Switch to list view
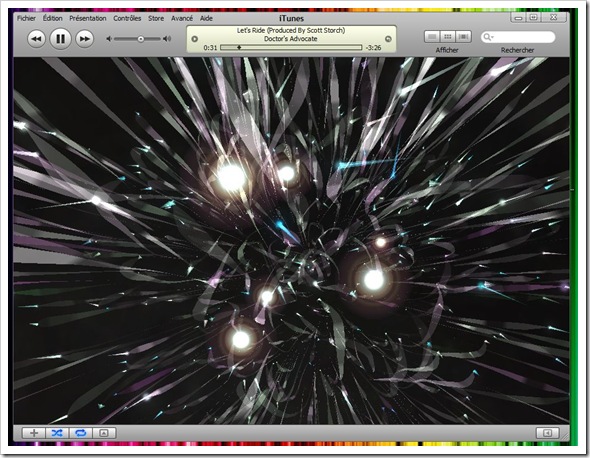Image resolution: width=590 pixels, height=458 pixels. [x=432, y=37]
